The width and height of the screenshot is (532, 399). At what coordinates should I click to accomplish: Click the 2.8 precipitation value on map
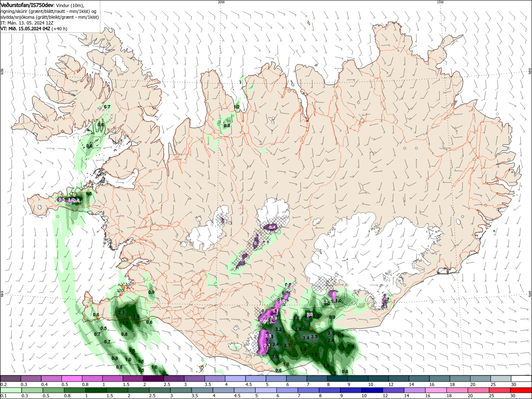pos(298,329)
